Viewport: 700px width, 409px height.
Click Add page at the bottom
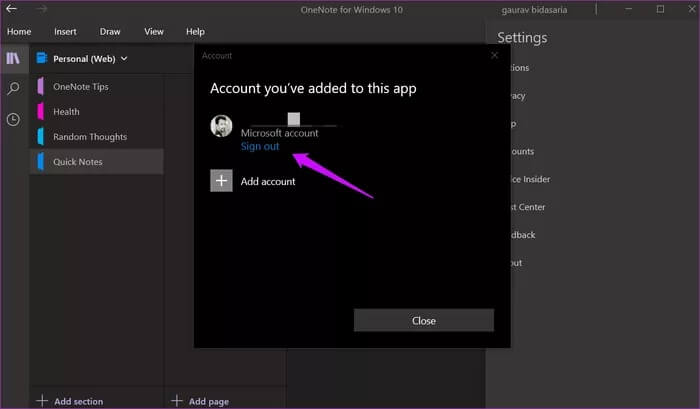200,401
